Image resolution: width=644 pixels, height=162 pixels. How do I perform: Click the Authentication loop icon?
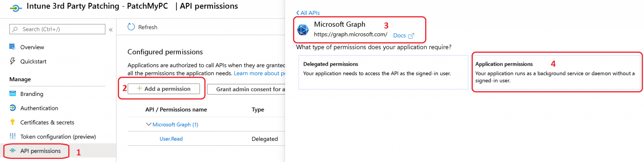coord(13,108)
